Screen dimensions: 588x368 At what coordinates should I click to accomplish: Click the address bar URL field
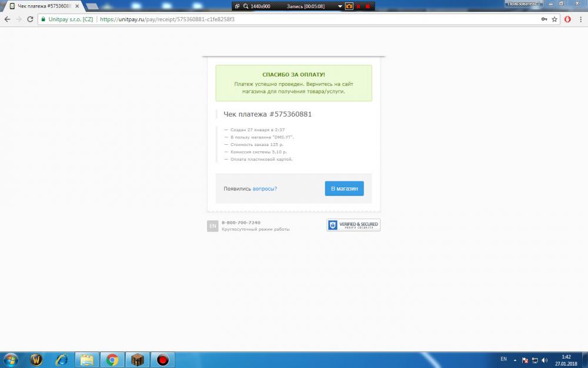click(x=294, y=19)
